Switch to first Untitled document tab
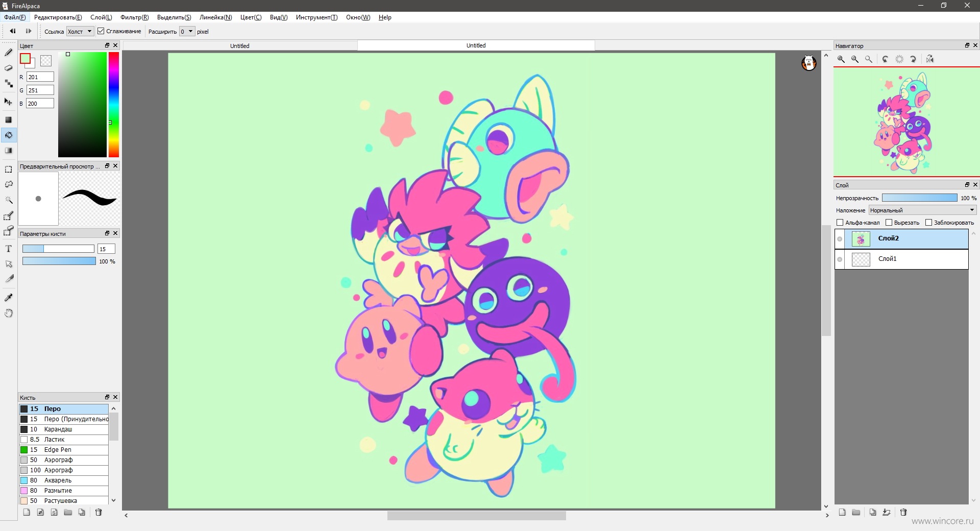Viewport: 980px width, 531px height. [240, 46]
